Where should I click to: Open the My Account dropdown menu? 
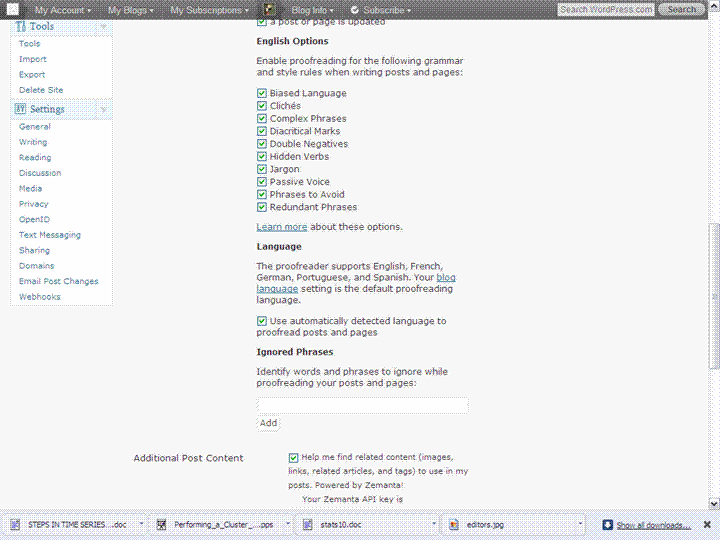coord(62,10)
